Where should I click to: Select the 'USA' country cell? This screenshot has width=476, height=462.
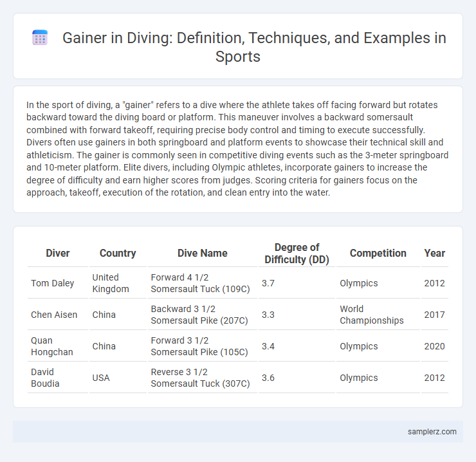[118, 378]
